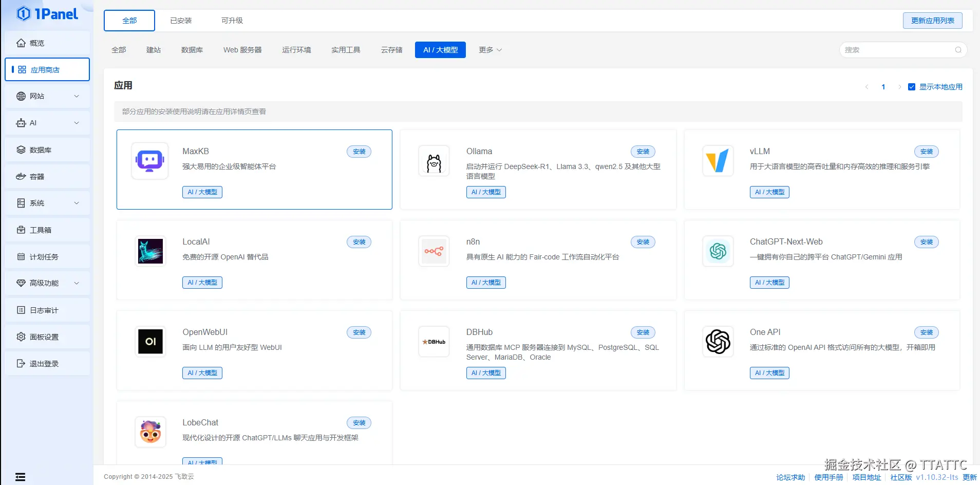Screen dimensions: 980x485
Task: Click the 面板设置 gear icon
Action: coord(21,337)
